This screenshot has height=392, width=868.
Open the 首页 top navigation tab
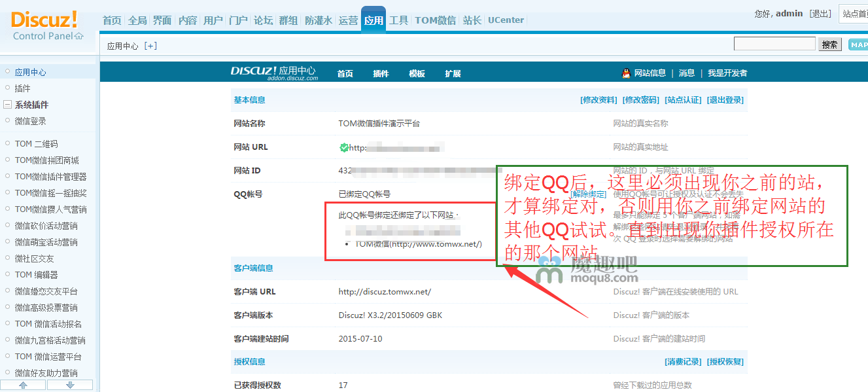coord(112,20)
